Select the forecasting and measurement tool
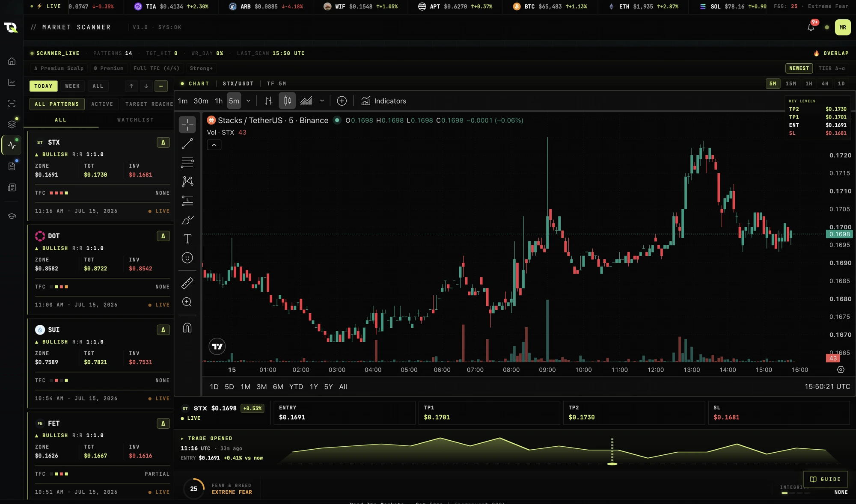The width and height of the screenshot is (856, 504). coord(187,201)
